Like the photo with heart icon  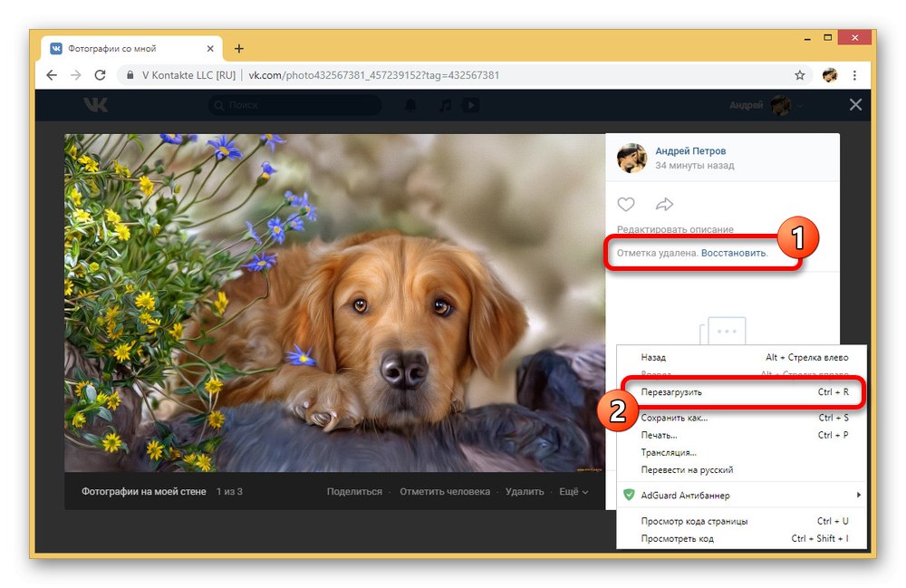click(x=626, y=204)
